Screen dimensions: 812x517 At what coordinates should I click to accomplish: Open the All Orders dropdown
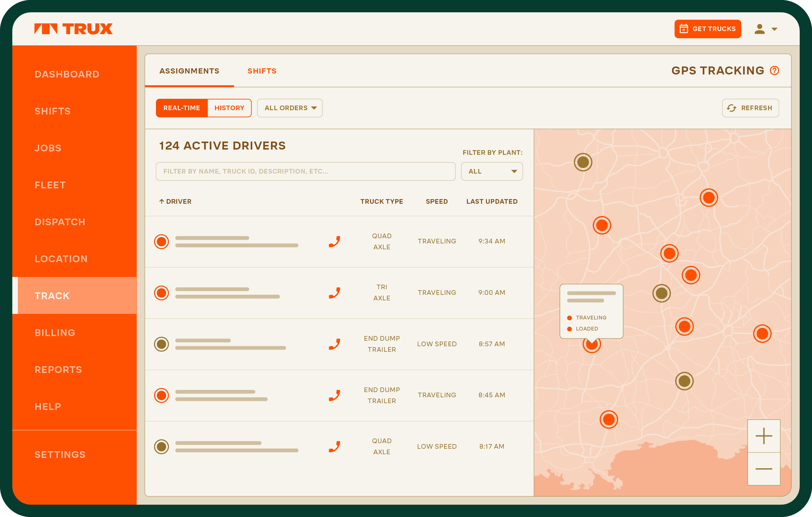point(290,108)
